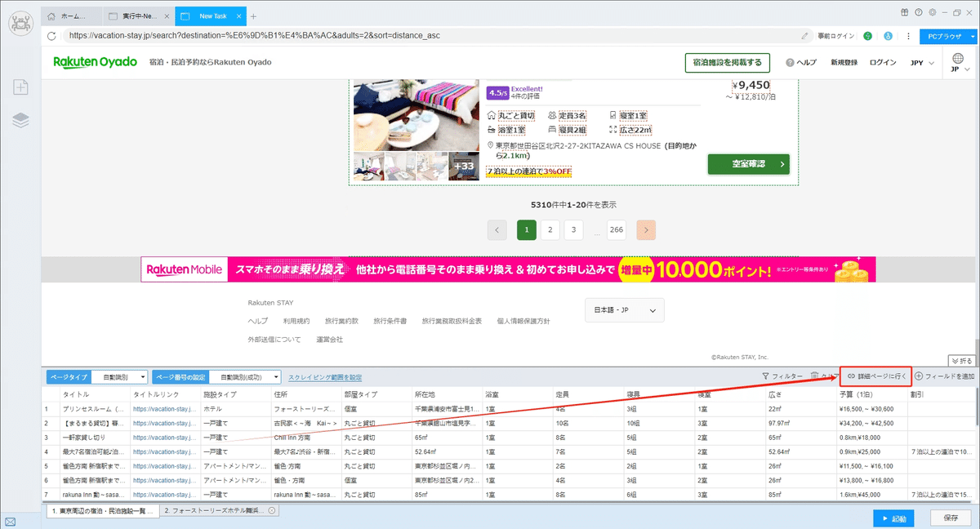Click the 新規登録 link
Viewport: 980px width, 529px height.
coord(844,63)
